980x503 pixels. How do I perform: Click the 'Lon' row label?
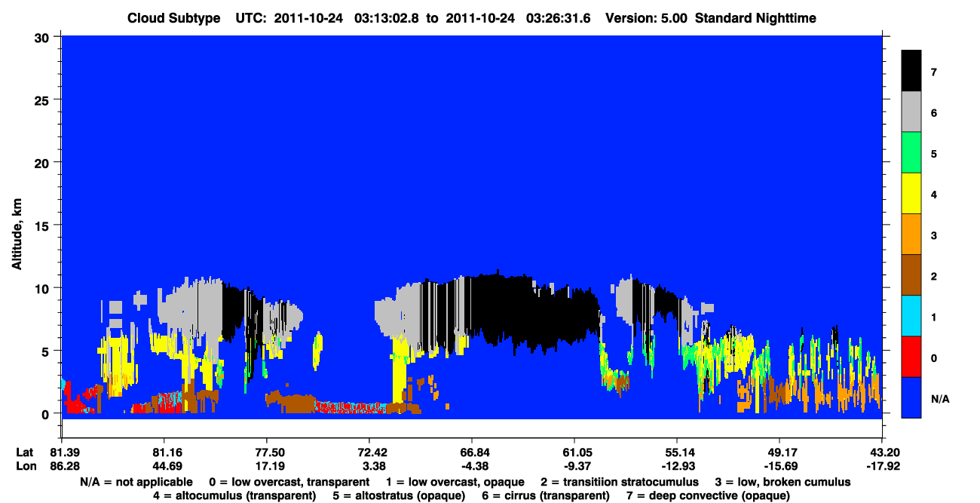pos(25,466)
